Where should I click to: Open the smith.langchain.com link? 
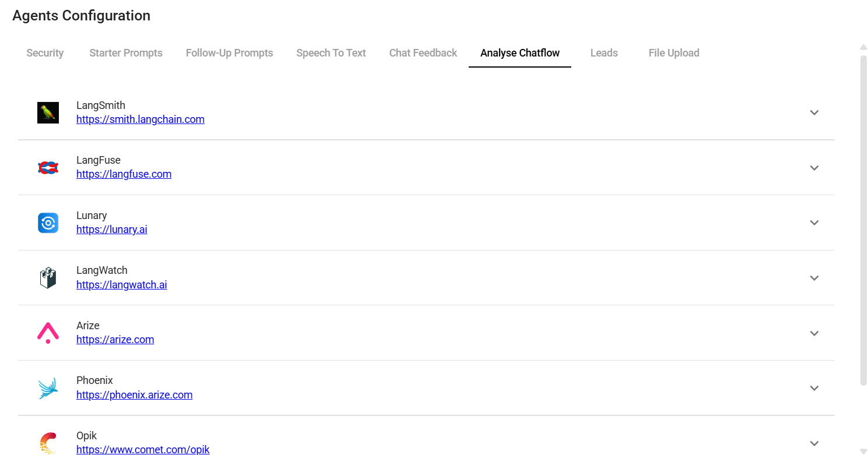coord(140,119)
